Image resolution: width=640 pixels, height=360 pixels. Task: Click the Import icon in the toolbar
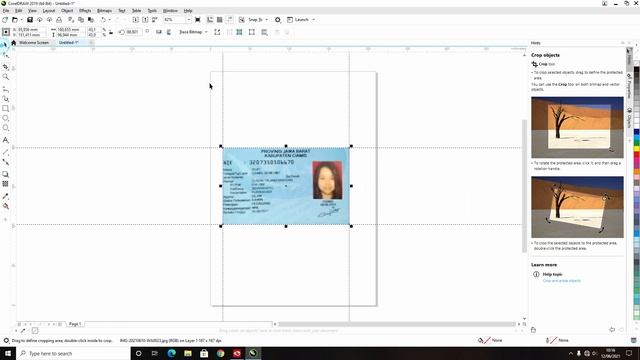pyautogui.click(x=136, y=20)
